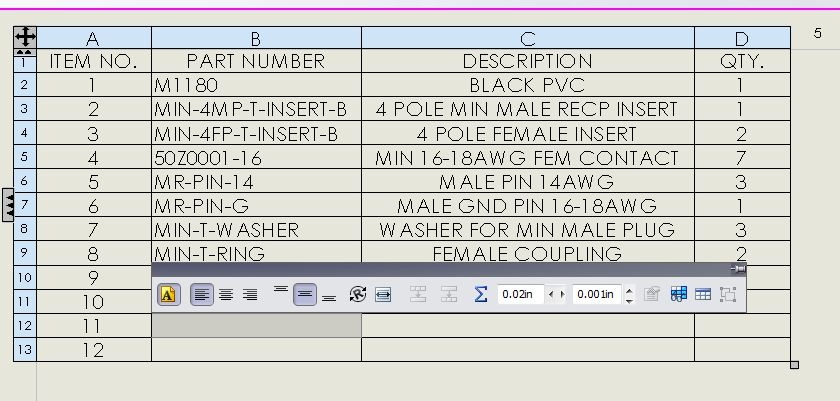
Task: Select item number cell 12
Action: (94, 350)
